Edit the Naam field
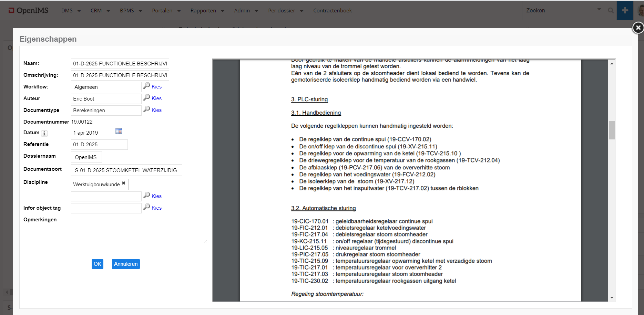The height and width of the screenshot is (315, 644). click(120, 64)
